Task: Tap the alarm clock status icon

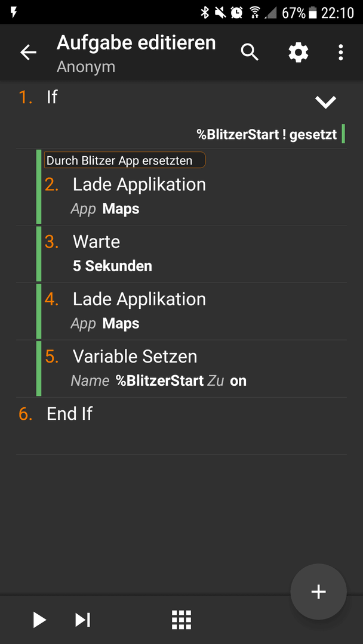Action: (237, 13)
